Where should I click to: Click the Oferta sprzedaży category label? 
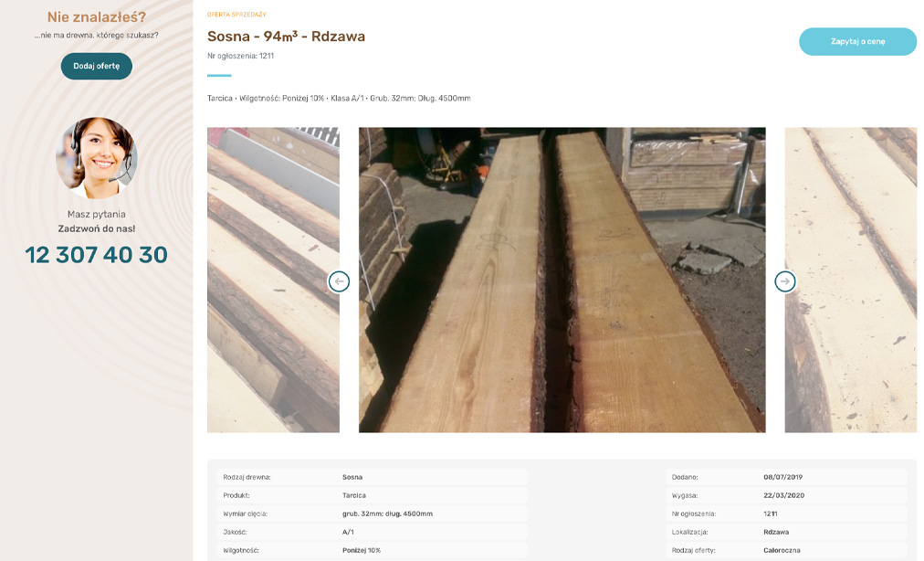[x=236, y=15]
